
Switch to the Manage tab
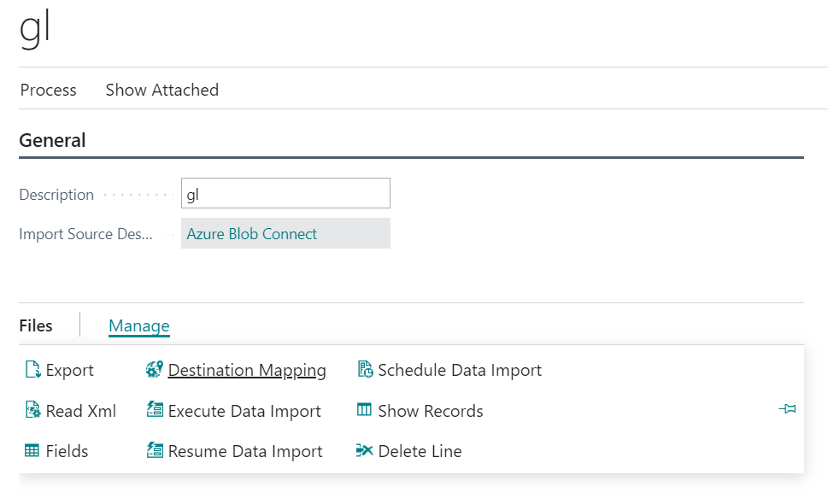[x=138, y=325]
